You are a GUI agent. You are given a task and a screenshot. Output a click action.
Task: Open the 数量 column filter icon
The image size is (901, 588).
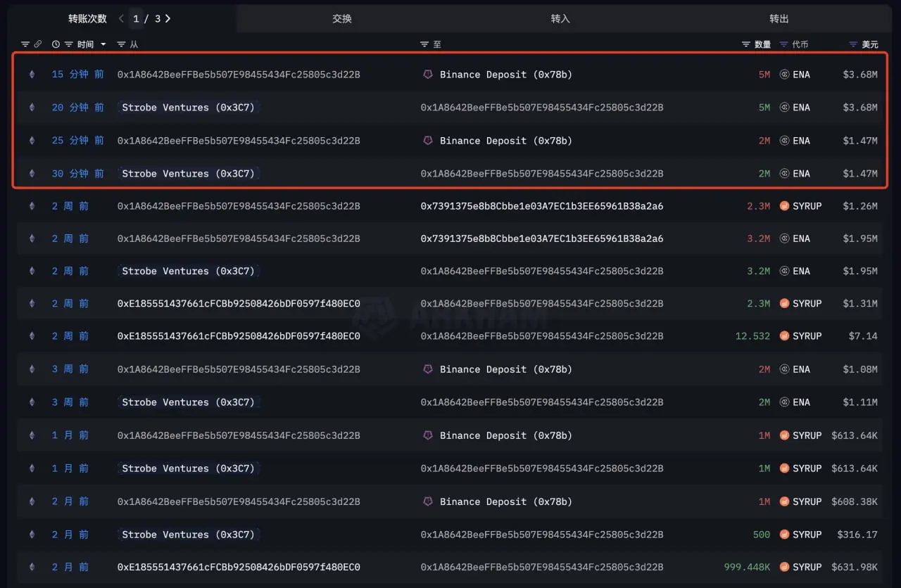tap(746, 44)
